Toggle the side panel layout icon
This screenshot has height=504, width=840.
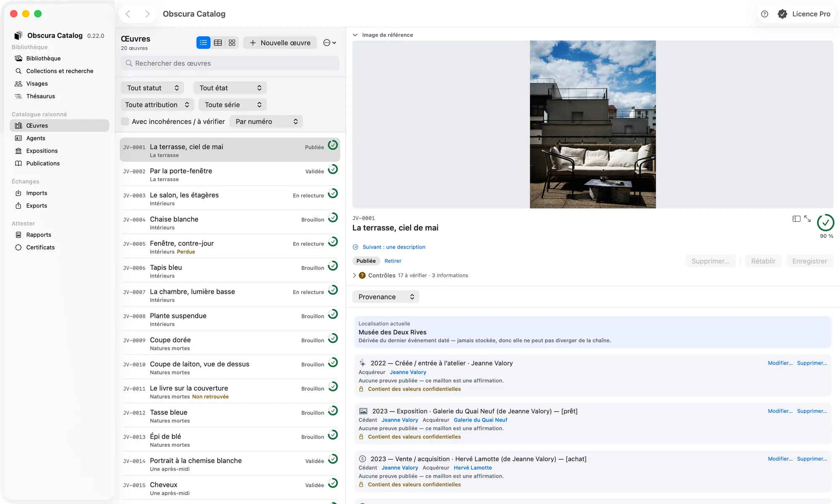tap(796, 219)
